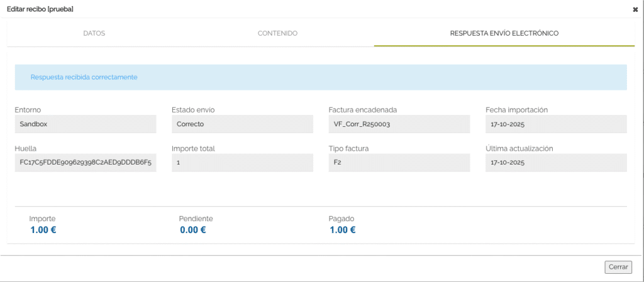Open the CONTENIDO tab

tap(277, 33)
